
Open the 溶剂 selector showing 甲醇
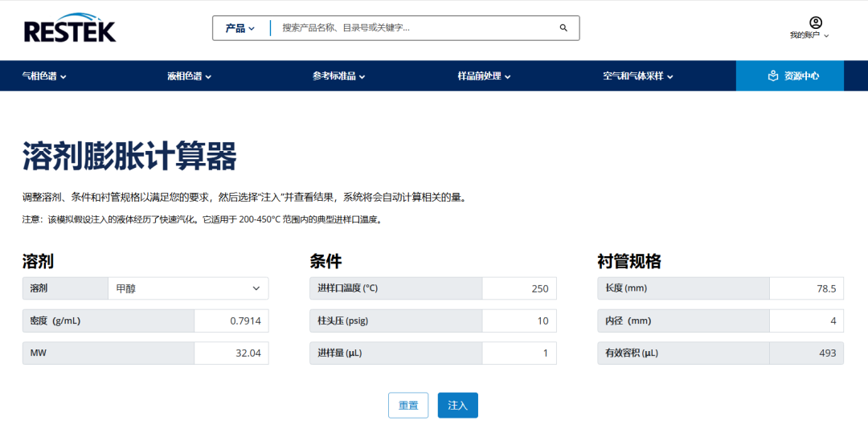pos(188,288)
